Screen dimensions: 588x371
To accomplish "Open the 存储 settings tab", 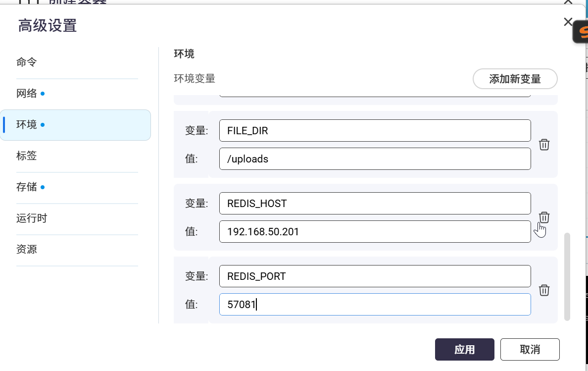I will tap(27, 187).
